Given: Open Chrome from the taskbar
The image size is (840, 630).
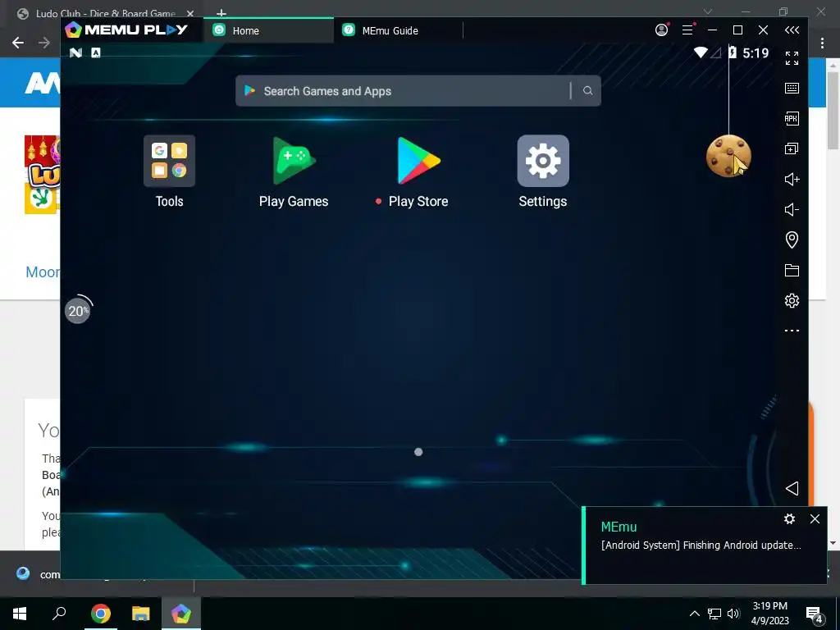Looking at the screenshot, I should coord(100,614).
